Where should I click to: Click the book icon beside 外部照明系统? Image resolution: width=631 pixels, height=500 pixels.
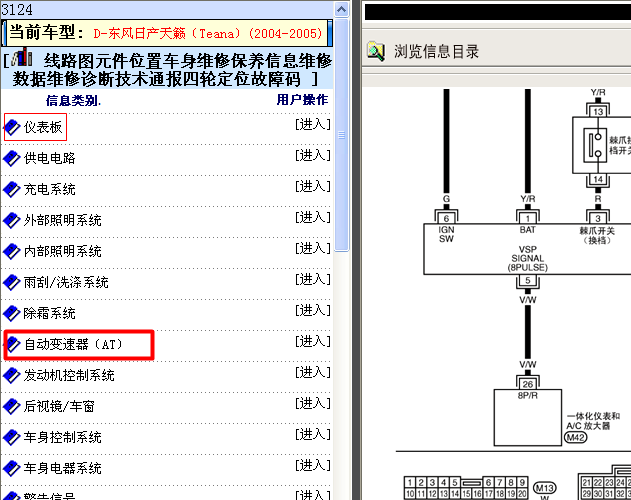(12, 220)
